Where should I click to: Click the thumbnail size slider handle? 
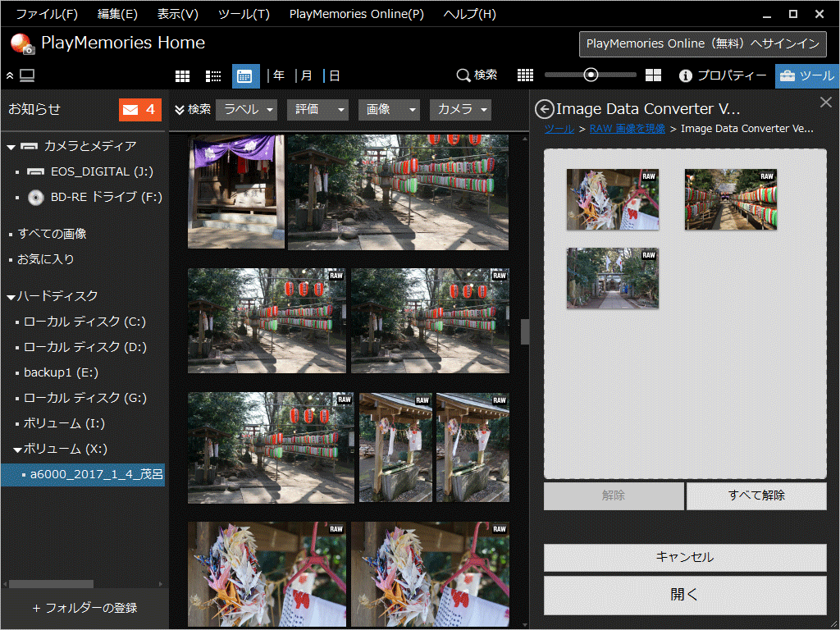[591, 75]
